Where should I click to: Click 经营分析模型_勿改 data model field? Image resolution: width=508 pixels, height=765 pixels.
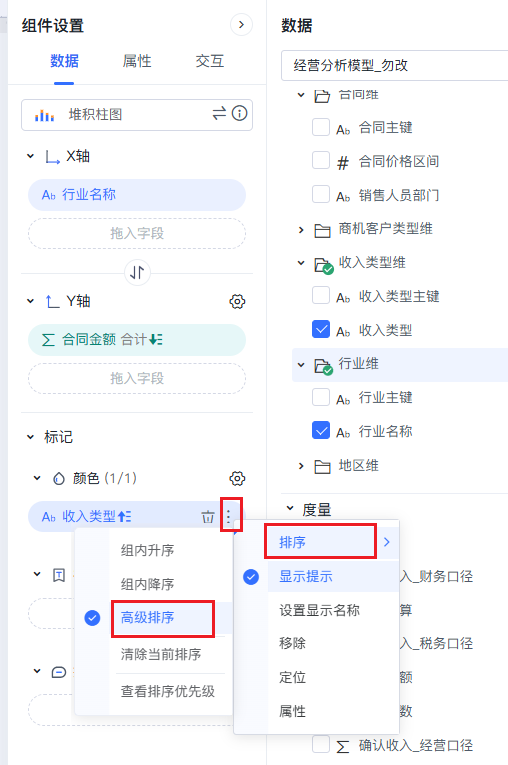(394, 65)
